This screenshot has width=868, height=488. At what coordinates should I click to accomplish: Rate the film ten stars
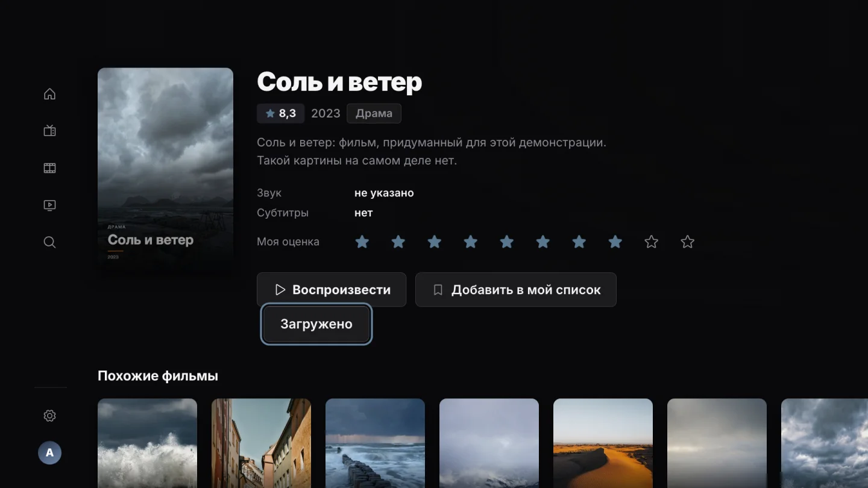688,242
